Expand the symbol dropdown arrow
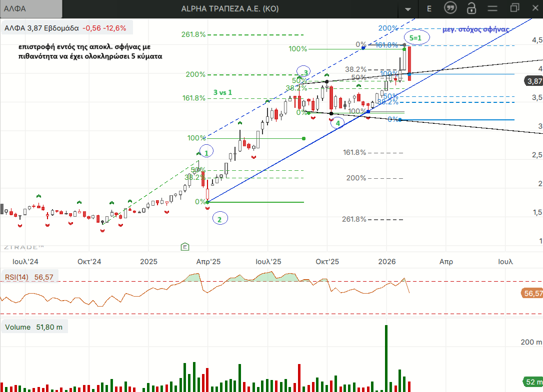 408,9
